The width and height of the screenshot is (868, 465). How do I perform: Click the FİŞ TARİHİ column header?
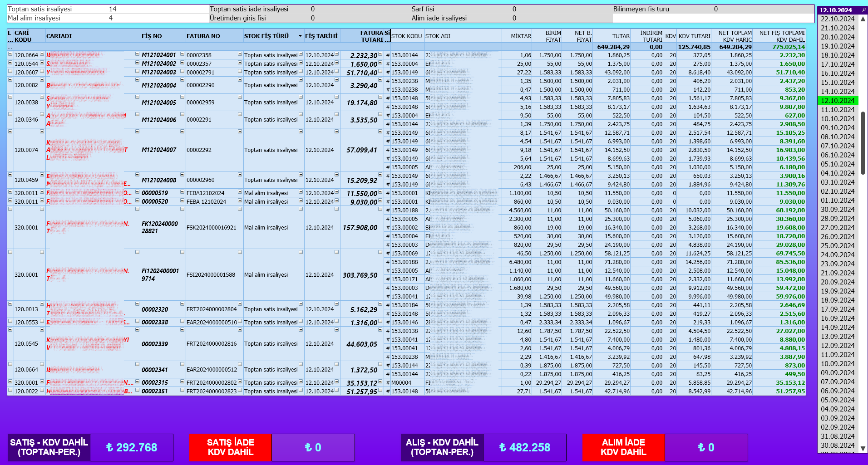click(x=321, y=36)
